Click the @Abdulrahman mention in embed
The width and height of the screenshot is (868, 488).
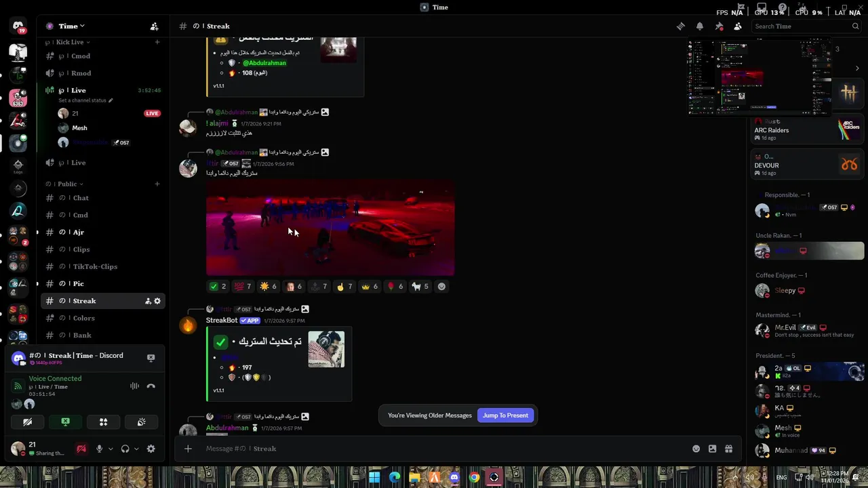point(264,63)
